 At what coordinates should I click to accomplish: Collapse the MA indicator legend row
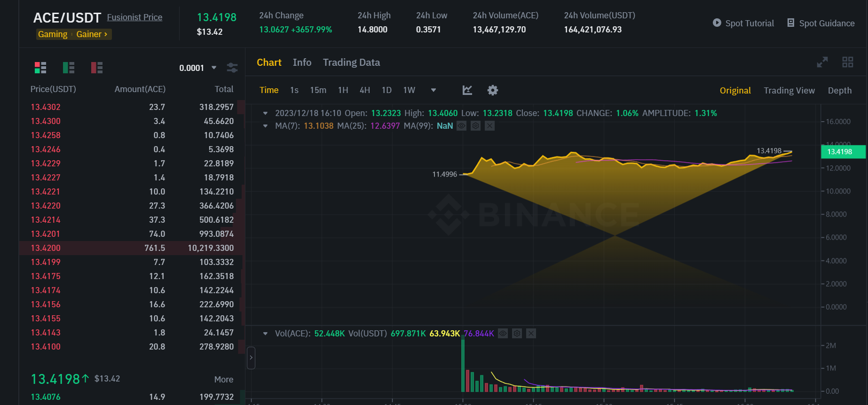click(265, 126)
